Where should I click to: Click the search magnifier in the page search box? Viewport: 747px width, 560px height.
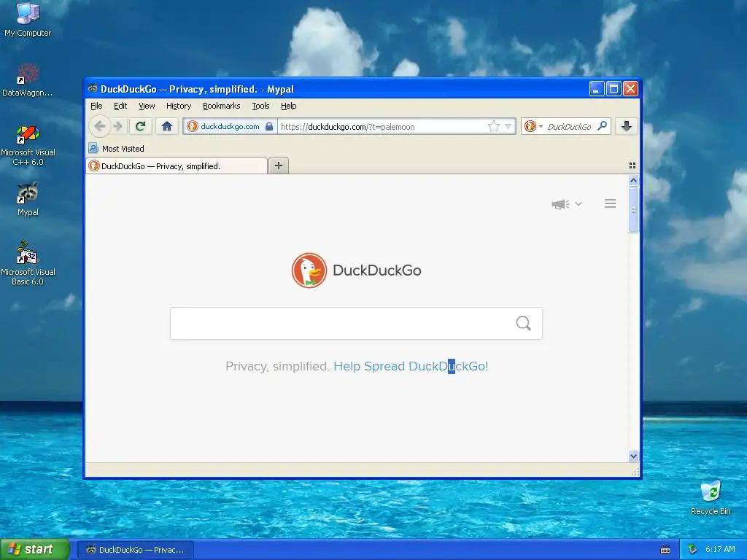[523, 323]
